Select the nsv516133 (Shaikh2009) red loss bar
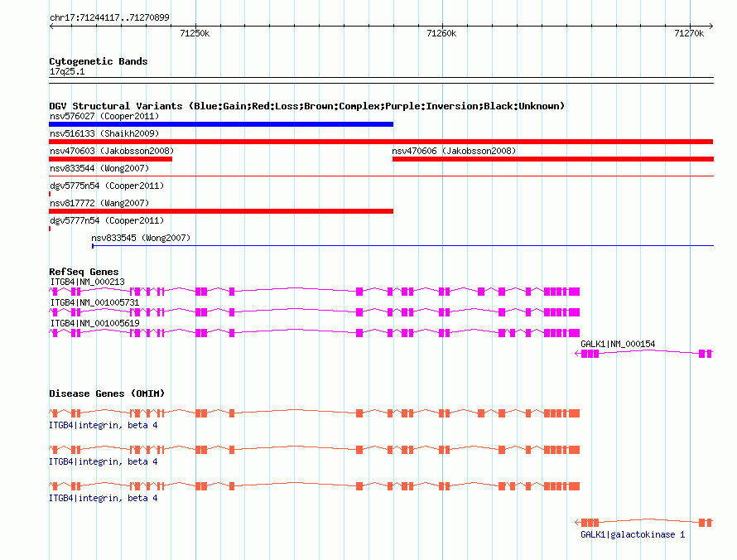737x560 pixels. (x=381, y=142)
